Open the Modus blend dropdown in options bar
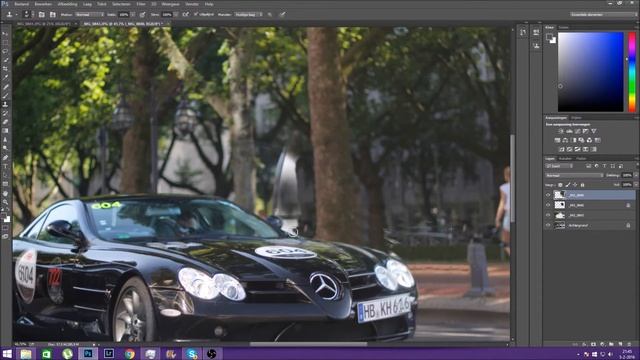640x360 pixels. 89,14
